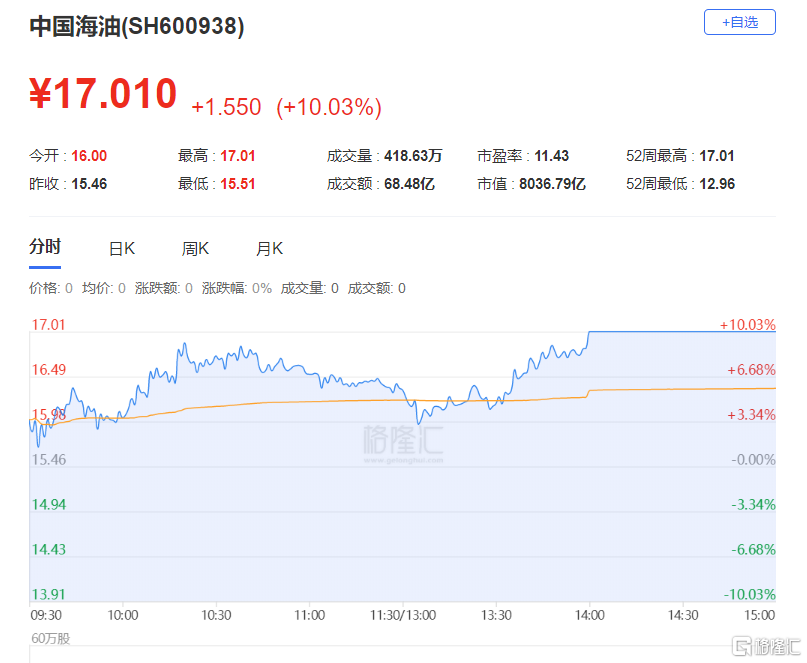Click the -10.03% right axis label

(749, 595)
